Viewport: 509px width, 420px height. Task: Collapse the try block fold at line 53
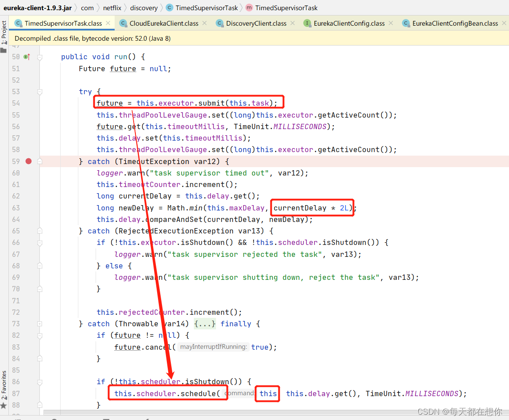tap(40, 92)
